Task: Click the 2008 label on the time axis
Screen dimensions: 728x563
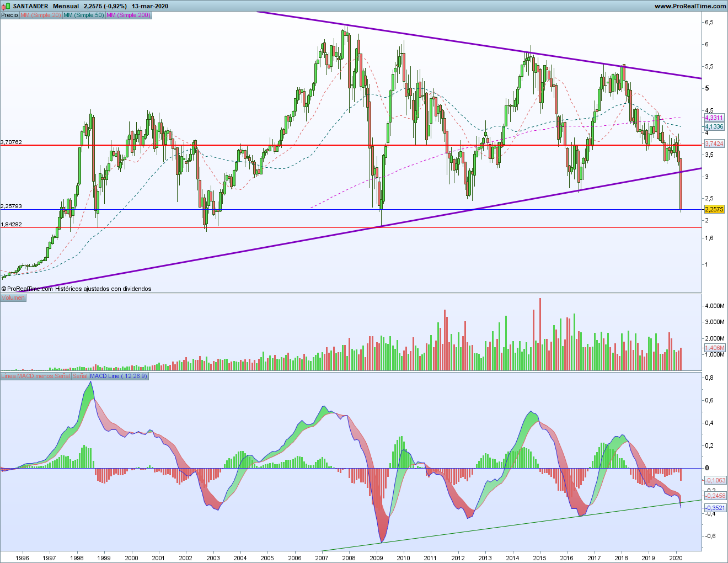Action: [x=349, y=557]
